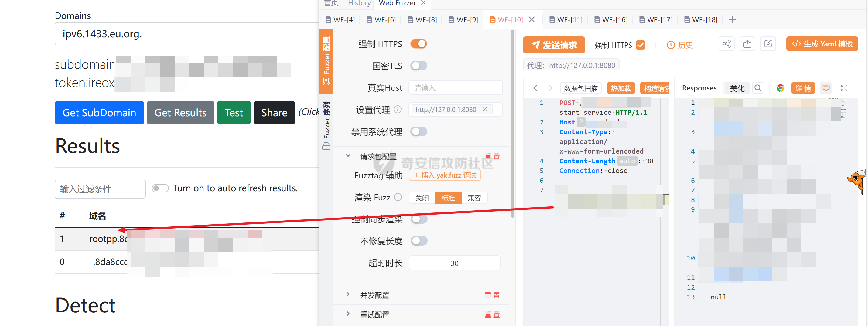868x326 pixels.
Task: Toggle the 国密TLS switch
Action: click(419, 66)
